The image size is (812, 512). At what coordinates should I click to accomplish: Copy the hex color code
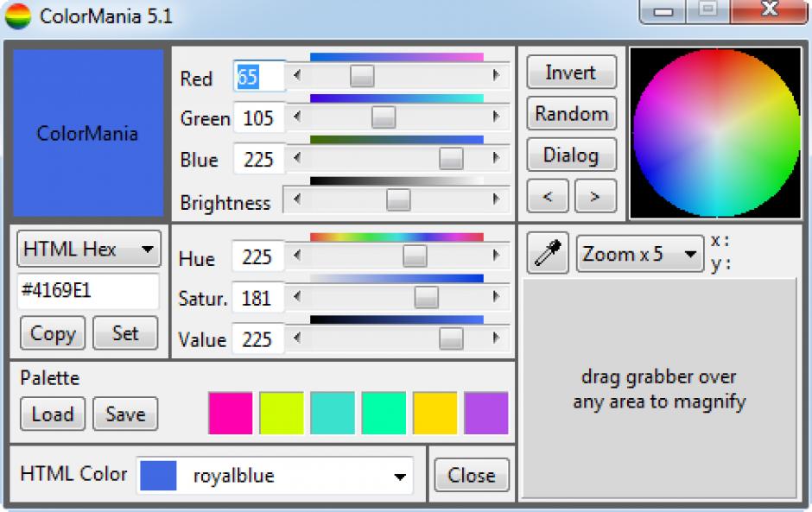point(53,333)
